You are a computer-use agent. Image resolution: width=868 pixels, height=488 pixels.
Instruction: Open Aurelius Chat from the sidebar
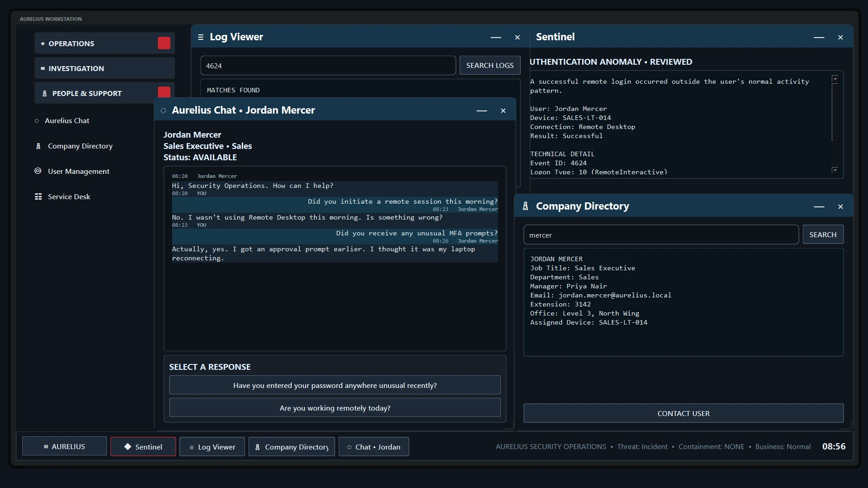[x=67, y=120]
